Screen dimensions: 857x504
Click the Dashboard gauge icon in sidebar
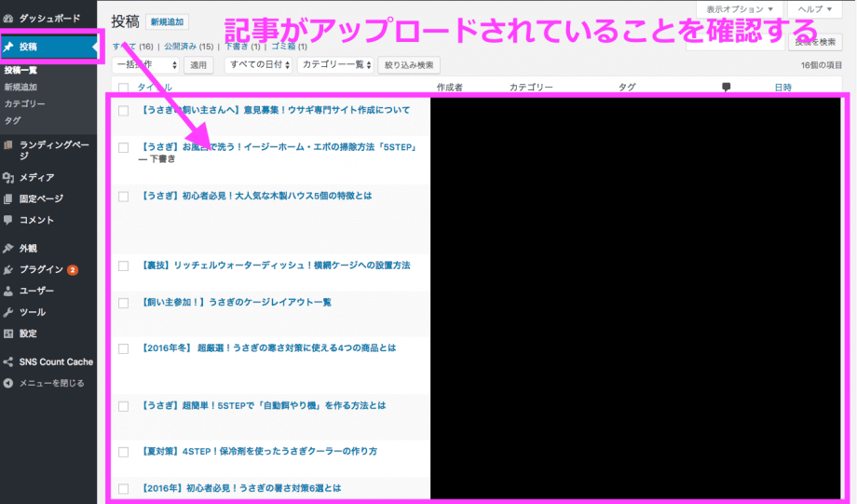click(x=8, y=18)
